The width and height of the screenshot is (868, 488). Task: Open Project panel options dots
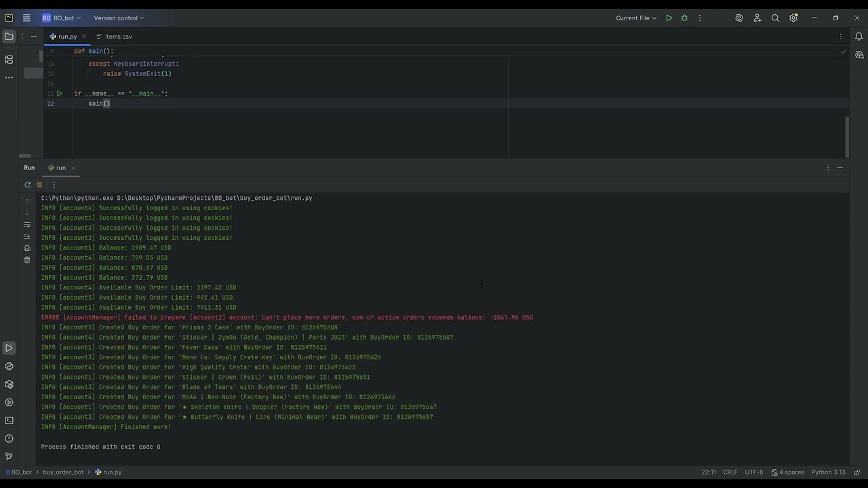click(x=22, y=37)
